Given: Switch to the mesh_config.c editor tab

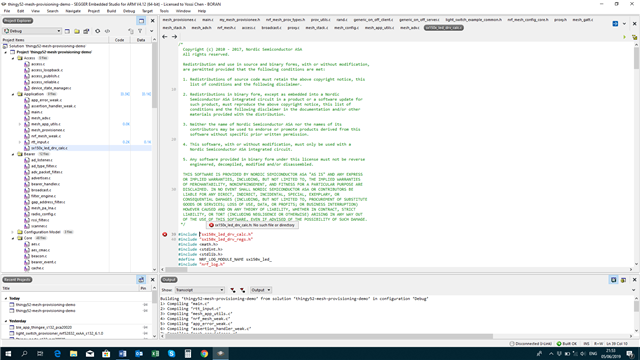Looking at the screenshot, I should 346,28.
